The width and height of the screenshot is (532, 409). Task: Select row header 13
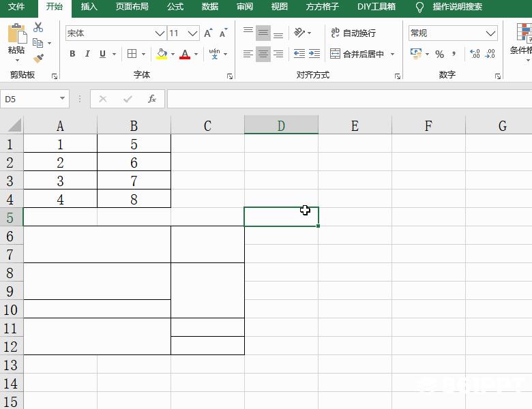(x=12, y=365)
